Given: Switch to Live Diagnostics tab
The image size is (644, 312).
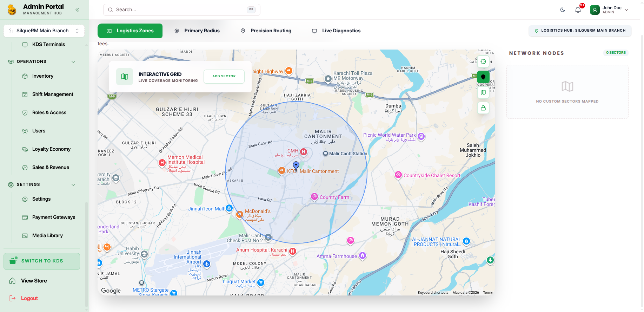Looking at the screenshot, I should pos(336,31).
